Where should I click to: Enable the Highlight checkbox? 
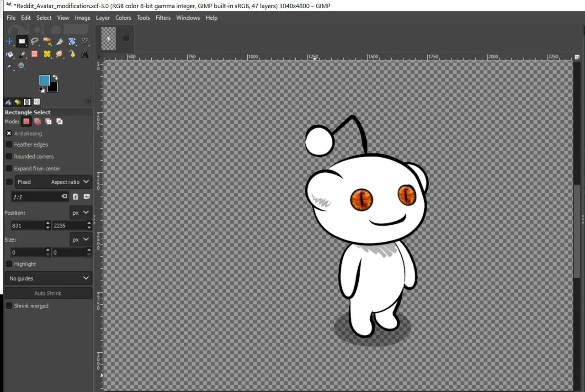(x=9, y=264)
